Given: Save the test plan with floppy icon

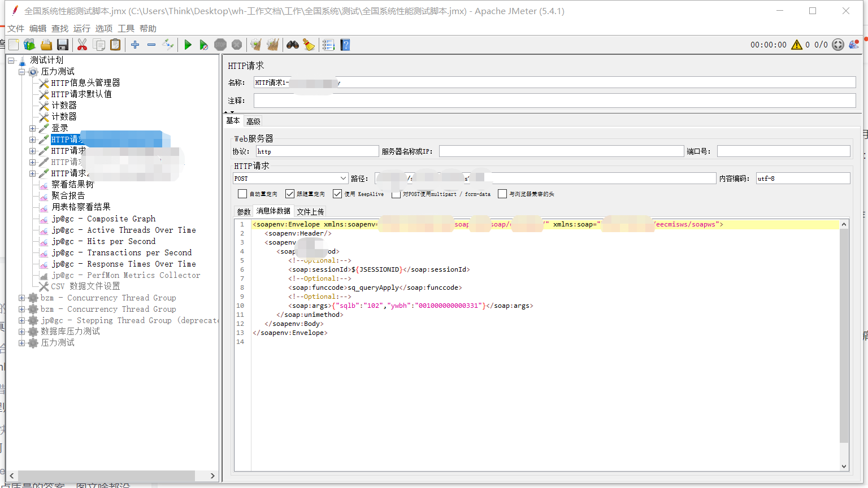Looking at the screenshot, I should (63, 45).
